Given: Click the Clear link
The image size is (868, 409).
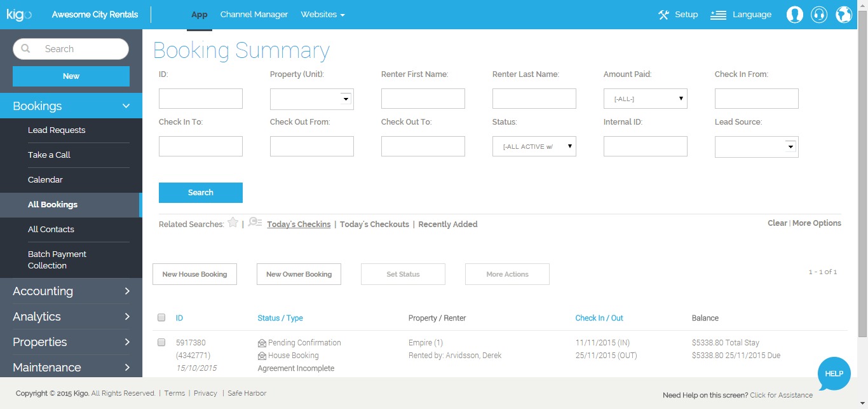Looking at the screenshot, I should tap(777, 223).
